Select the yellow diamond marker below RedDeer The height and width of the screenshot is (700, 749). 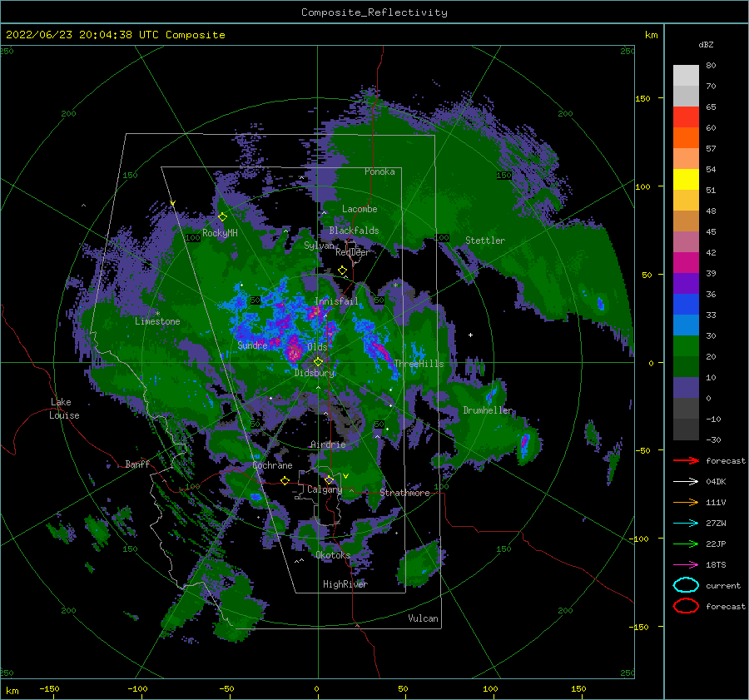click(x=342, y=271)
